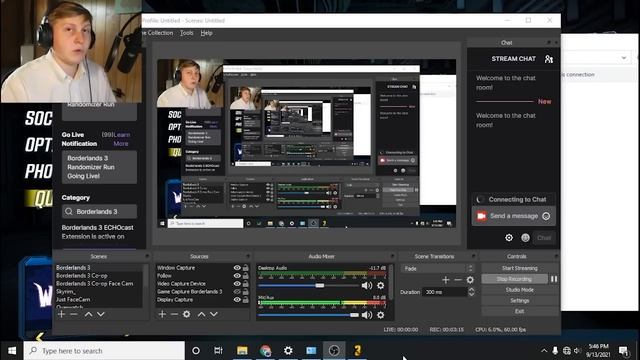Mute Mic/Aux speaker icon

click(x=367, y=315)
